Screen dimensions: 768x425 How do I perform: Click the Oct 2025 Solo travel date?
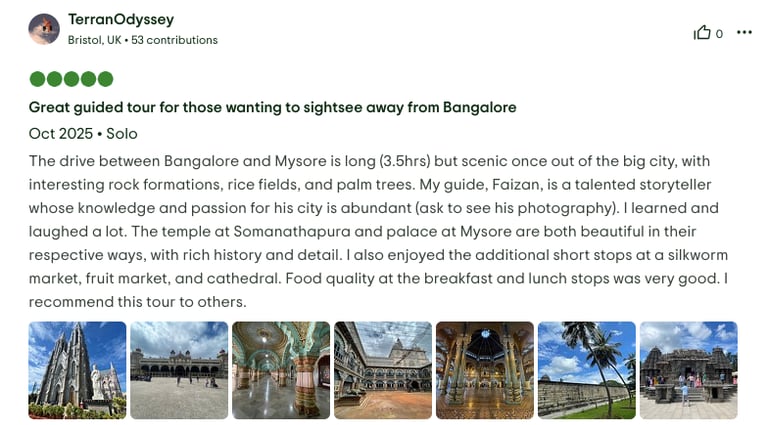83,133
